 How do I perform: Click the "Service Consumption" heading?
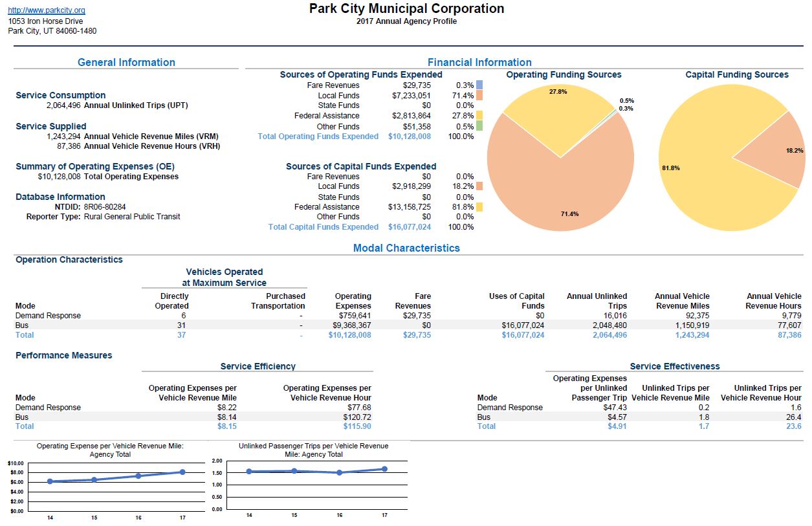[60, 95]
